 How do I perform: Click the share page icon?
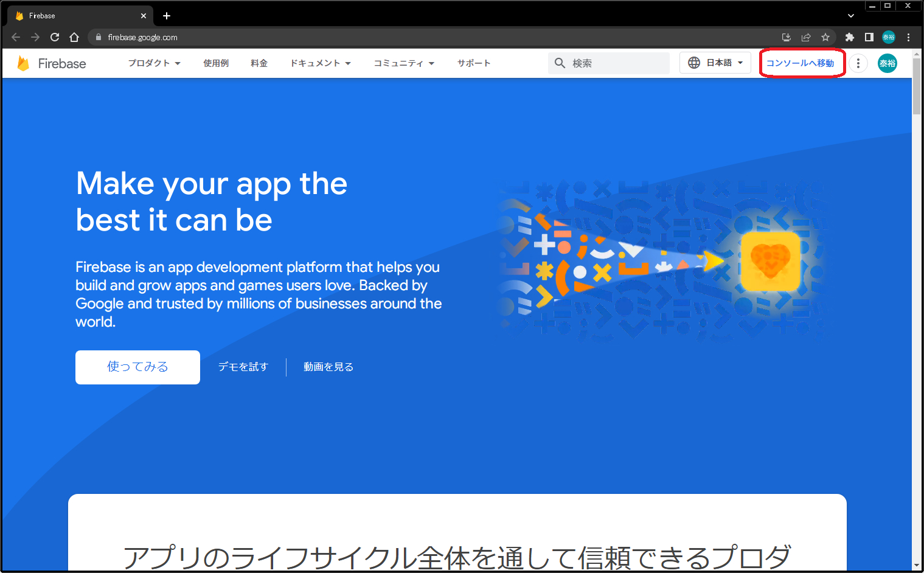click(806, 37)
